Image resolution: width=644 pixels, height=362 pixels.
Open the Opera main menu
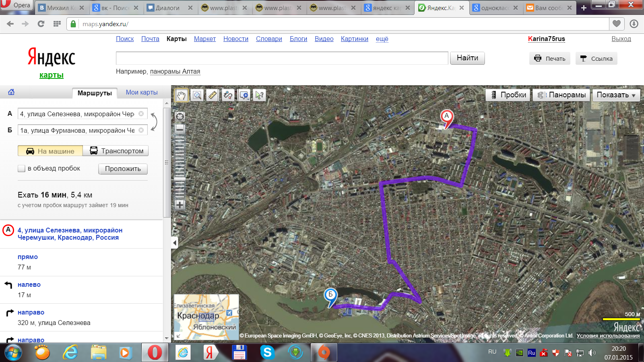point(17,5)
